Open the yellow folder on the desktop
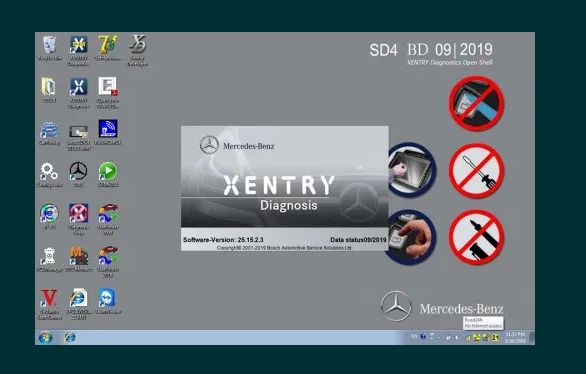The image size is (586, 374). (x=49, y=90)
